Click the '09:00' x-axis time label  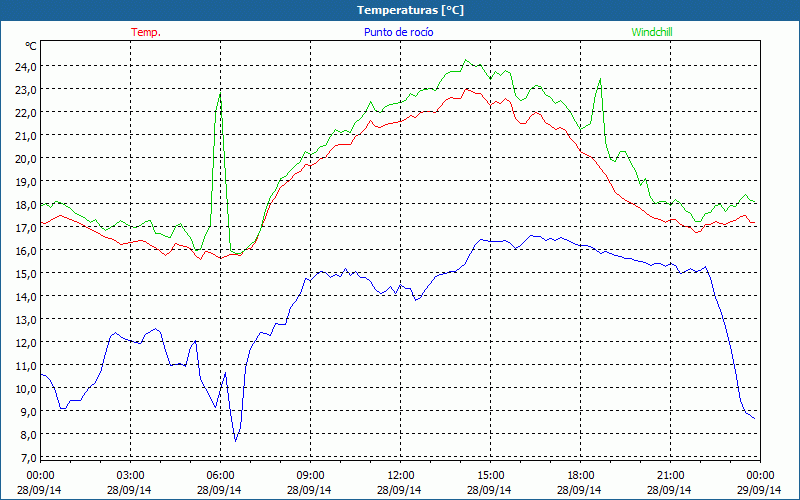pos(310,476)
